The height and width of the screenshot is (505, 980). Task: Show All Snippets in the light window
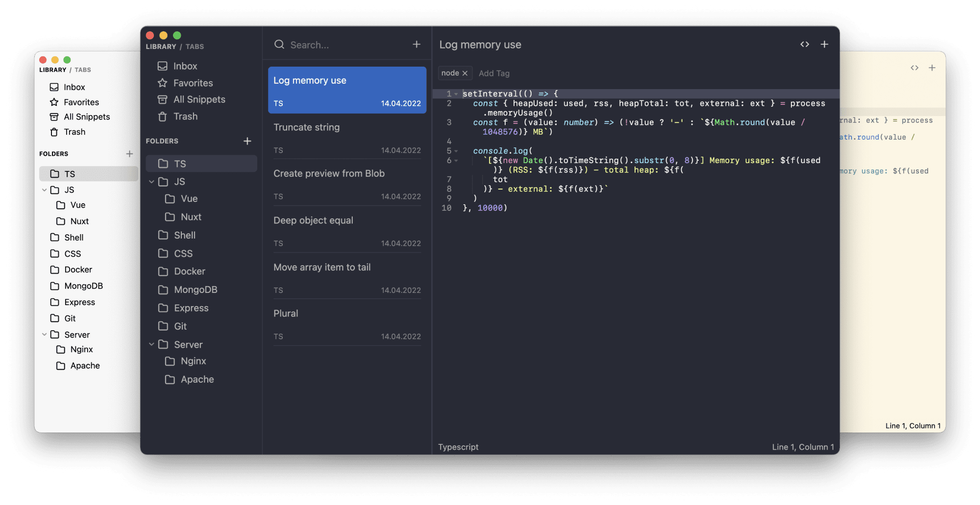[x=80, y=117]
